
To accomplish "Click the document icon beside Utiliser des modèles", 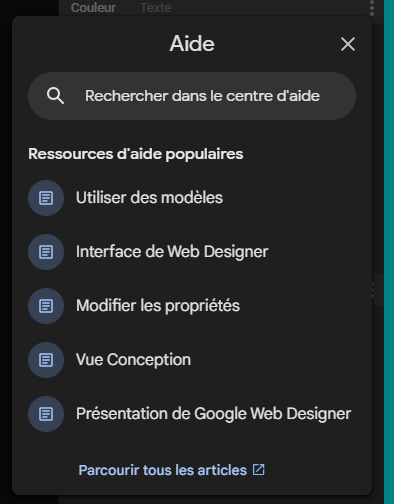I will 46,198.
